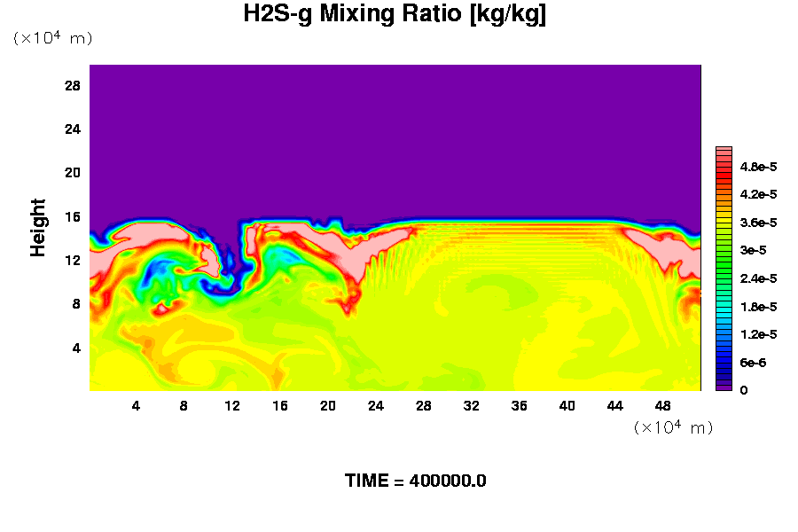Click the colorbar label '4.8e-5'
This screenshot has width=798, height=532.
coord(758,167)
